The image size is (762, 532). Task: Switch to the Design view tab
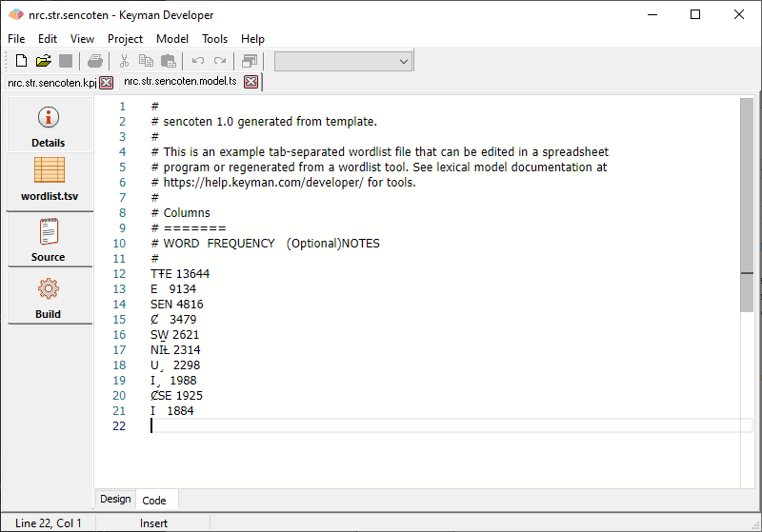[115, 499]
